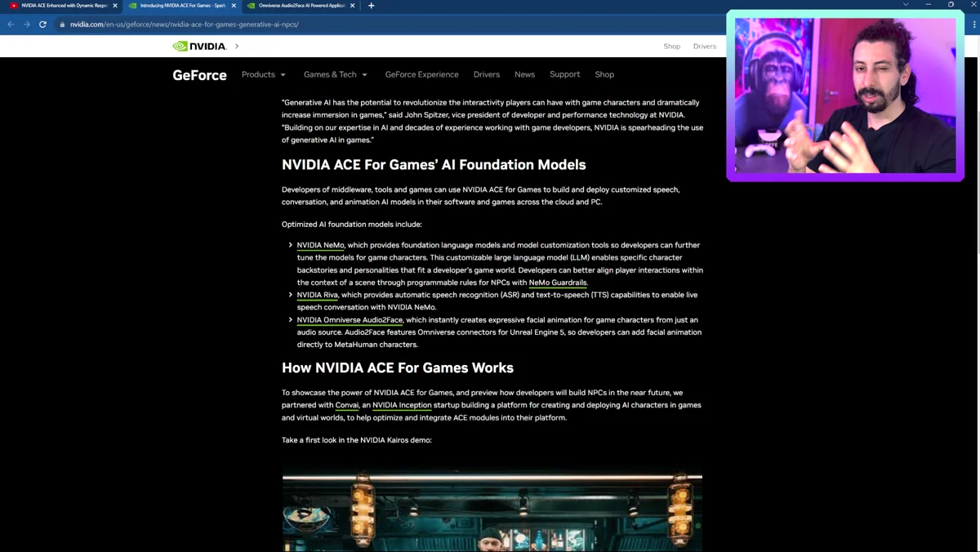Open the News menu item
This screenshot has width=980, height=552.
[524, 74]
